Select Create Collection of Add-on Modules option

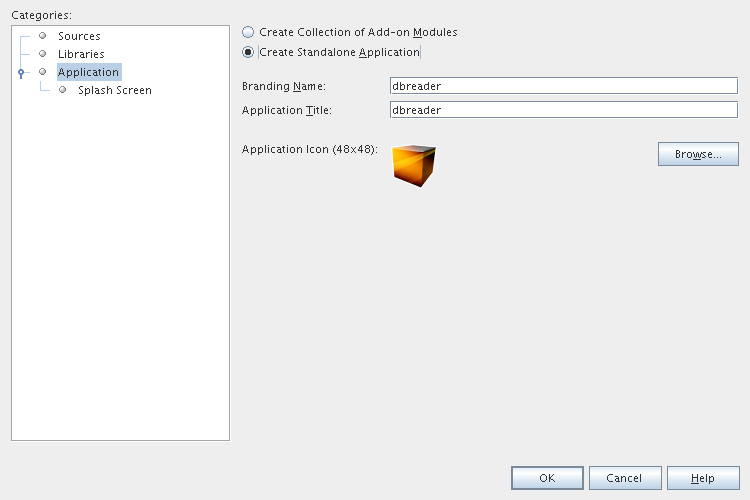point(248,32)
